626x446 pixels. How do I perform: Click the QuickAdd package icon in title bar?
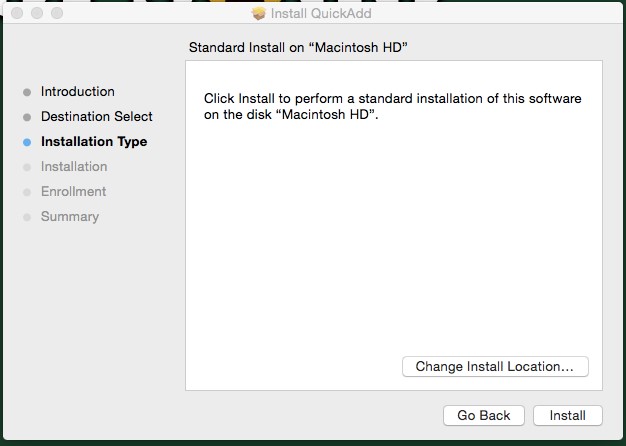click(259, 14)
